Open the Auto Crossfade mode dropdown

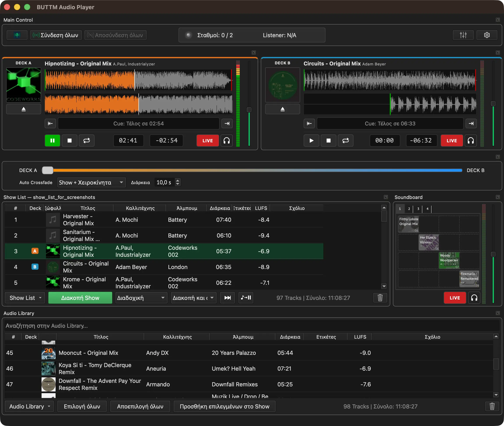pos(91,182)
